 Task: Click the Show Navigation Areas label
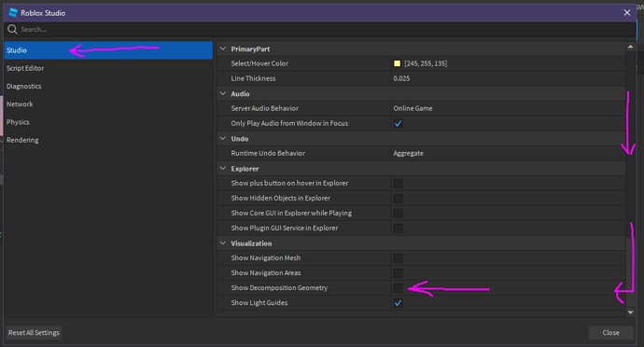point(266,272)
